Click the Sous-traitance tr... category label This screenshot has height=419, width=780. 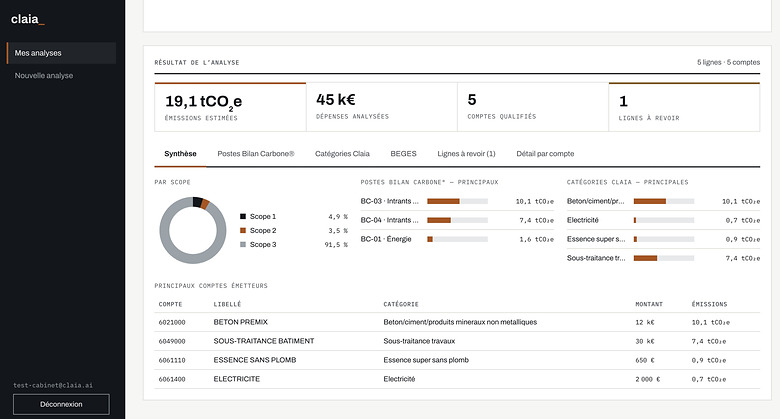pos(596,258)
